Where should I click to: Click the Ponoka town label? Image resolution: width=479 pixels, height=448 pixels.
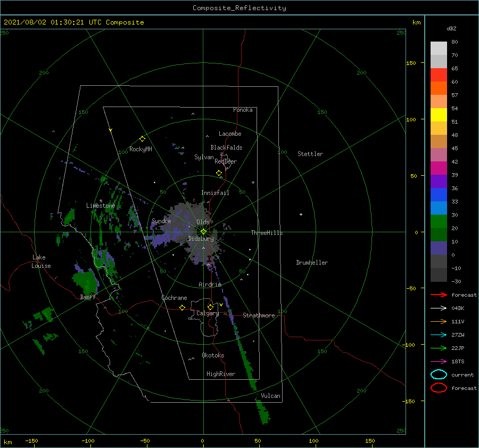[x=243, y=110]
